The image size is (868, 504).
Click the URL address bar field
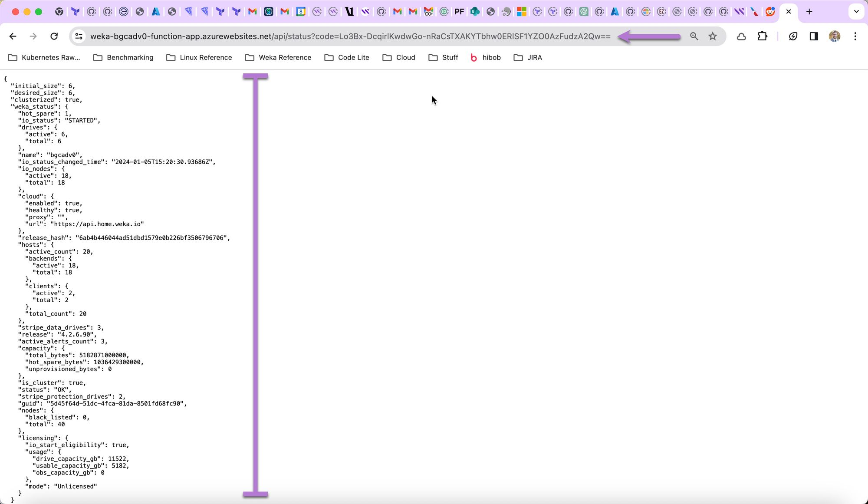click(x=350, y=36)
